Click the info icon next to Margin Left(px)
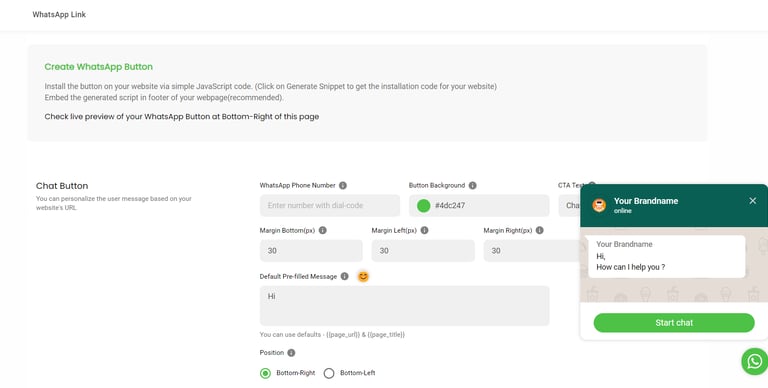 [x=424, y=230]
